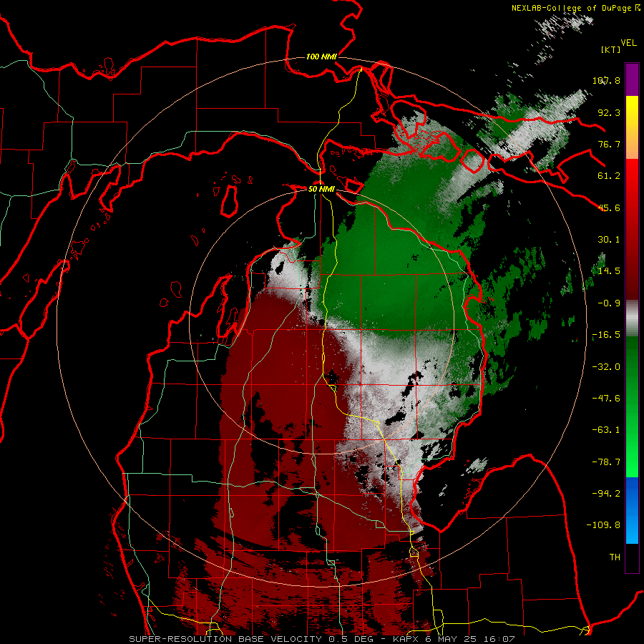Click the -0.9 scale value
Image resolution: width=644 pixels, height=644 pixels.
click(x=609, y=303)
